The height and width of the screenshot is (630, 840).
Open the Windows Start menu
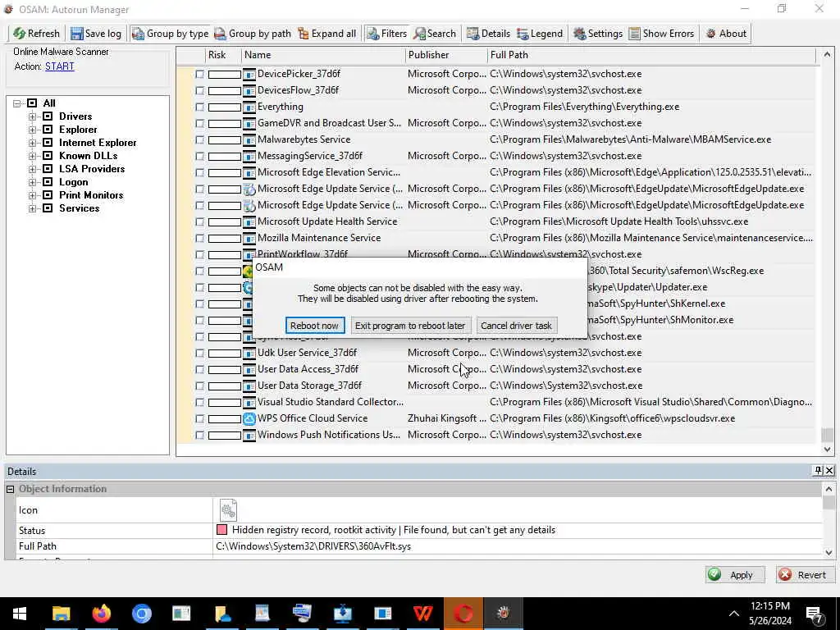pyautogui.click(x=20, y=614)
